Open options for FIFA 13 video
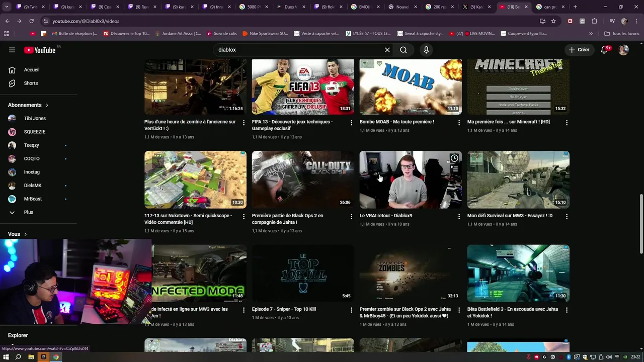Image resolution: width=644 pixels, height=362 pixels. pos(351,123)
